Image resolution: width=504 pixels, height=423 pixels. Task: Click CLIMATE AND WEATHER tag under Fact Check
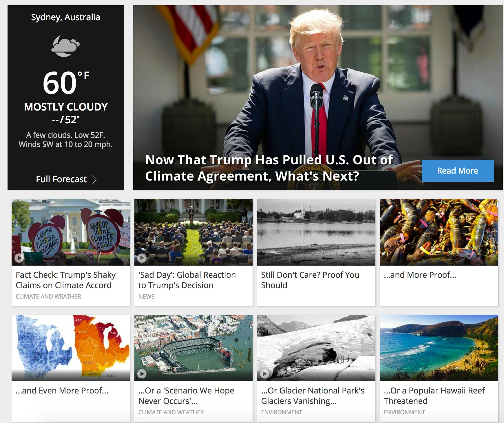pos(48,297)
